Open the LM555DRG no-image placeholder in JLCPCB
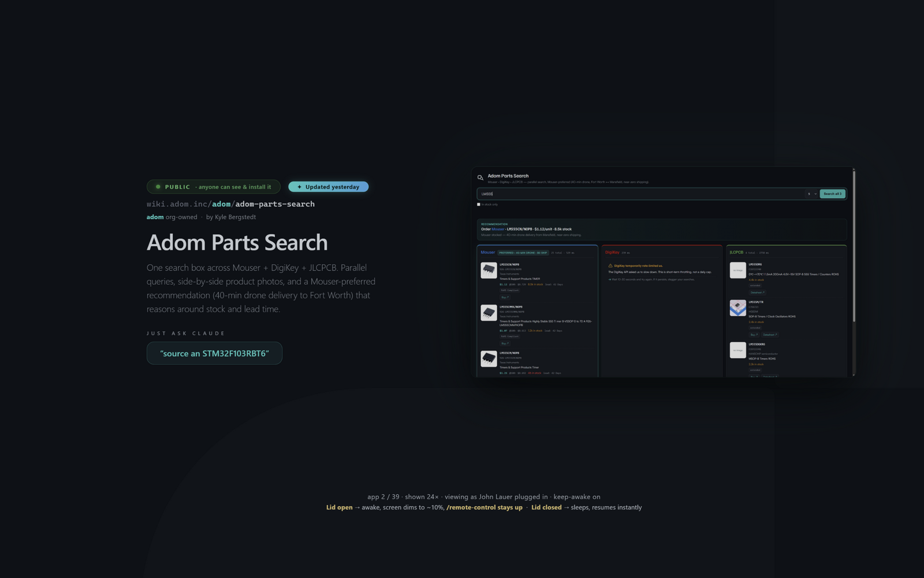Image resolution: width=924 pixels, height=578 pixels. pos(738,270)
